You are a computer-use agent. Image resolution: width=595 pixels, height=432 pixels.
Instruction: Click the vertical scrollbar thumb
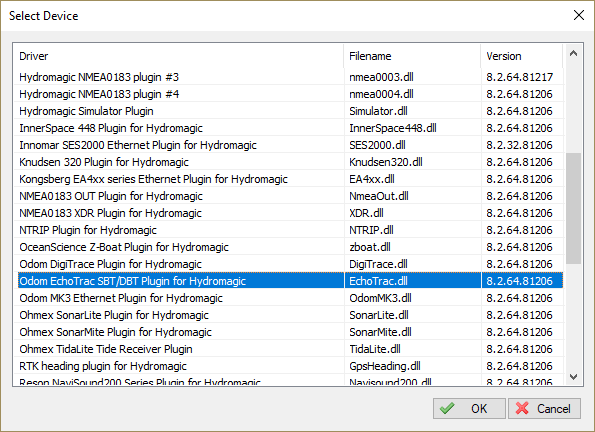[573, 208]
